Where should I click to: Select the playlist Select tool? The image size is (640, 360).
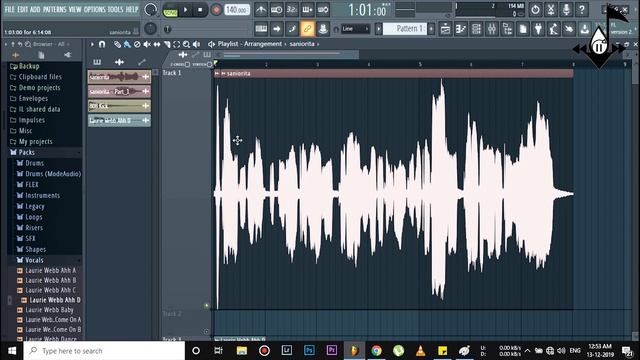tap(176, 44)
